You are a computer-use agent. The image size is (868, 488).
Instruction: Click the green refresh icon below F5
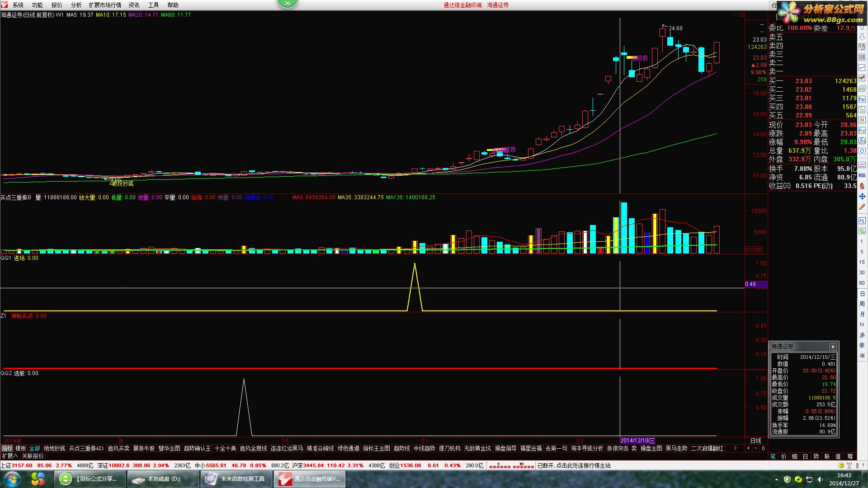862,230
